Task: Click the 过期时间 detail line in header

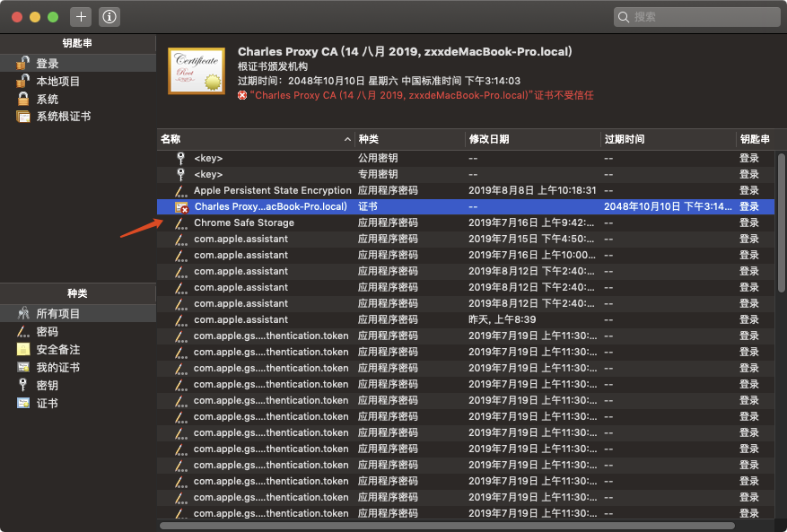Action: pyautogui.click(x=379, y=81)
